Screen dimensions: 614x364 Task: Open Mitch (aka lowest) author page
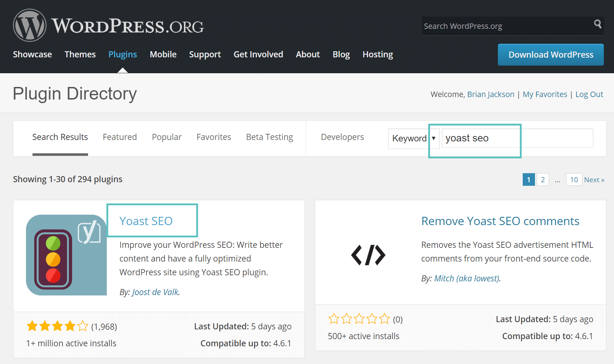tap(466, 278)
